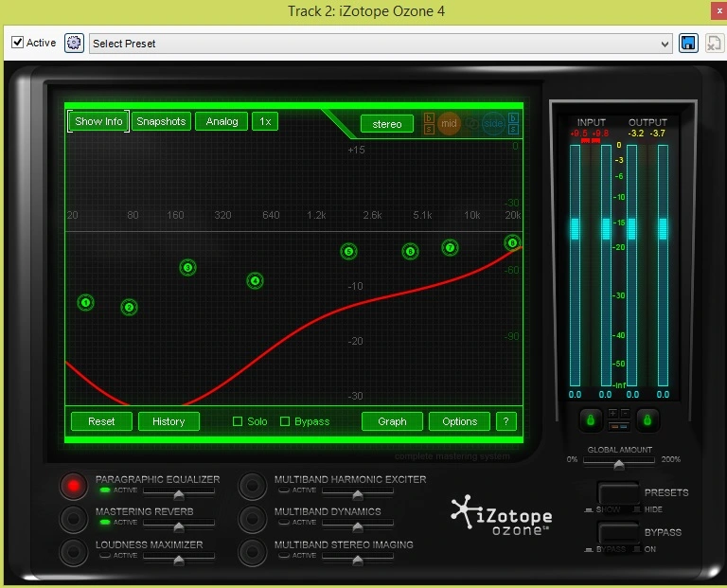The width and height of the screenshot is (727, 588).
Task: Select EQ node 2 on the graph
Action: (x=130, y=307)
